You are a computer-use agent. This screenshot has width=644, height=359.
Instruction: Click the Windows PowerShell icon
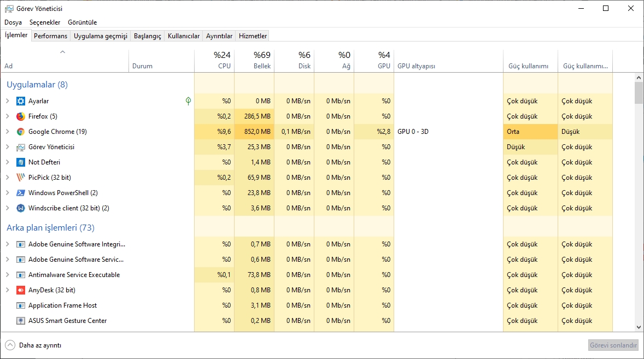click(21, 193)
